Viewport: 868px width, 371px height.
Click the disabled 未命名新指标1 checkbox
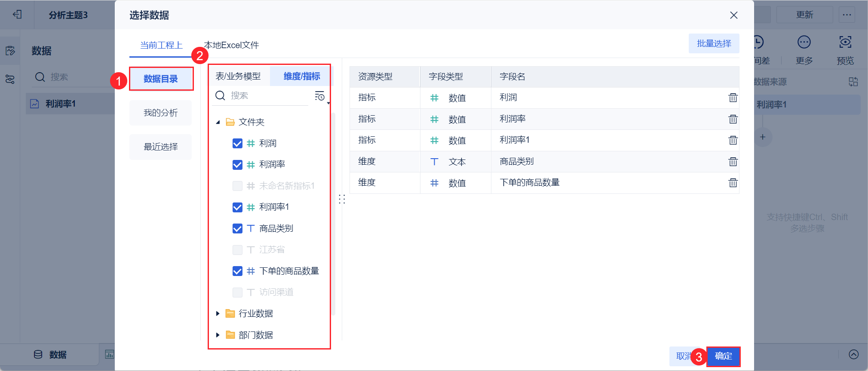click(237, 186)
